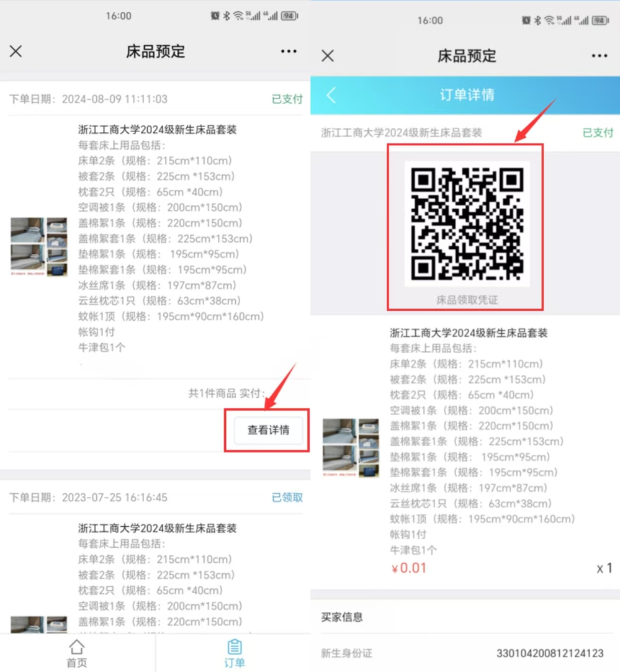The width and height of the screenshot is (620, 672).
Task: Tap the 新生身份证 label
Action: [x=346, y=653]
